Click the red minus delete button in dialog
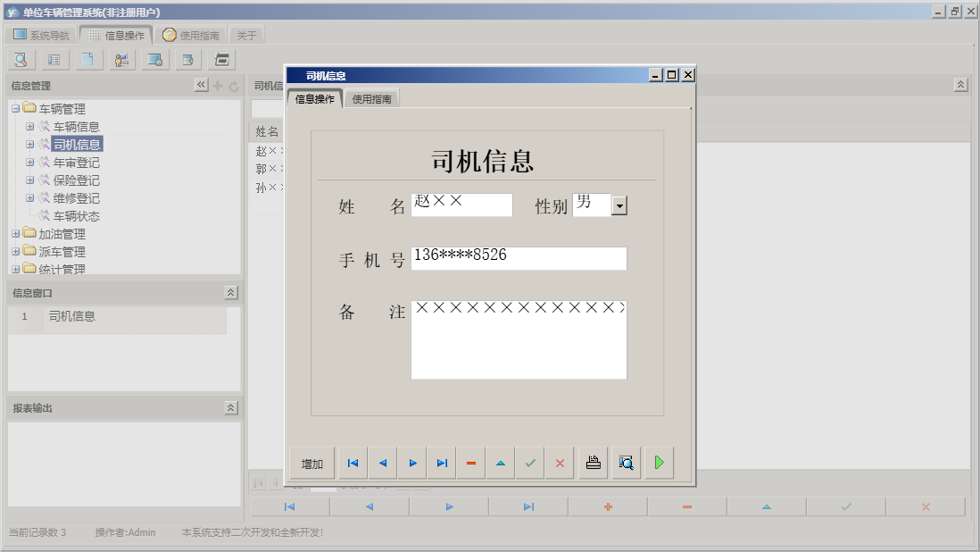This screenshot has width=980, height=552. [471, 464]
